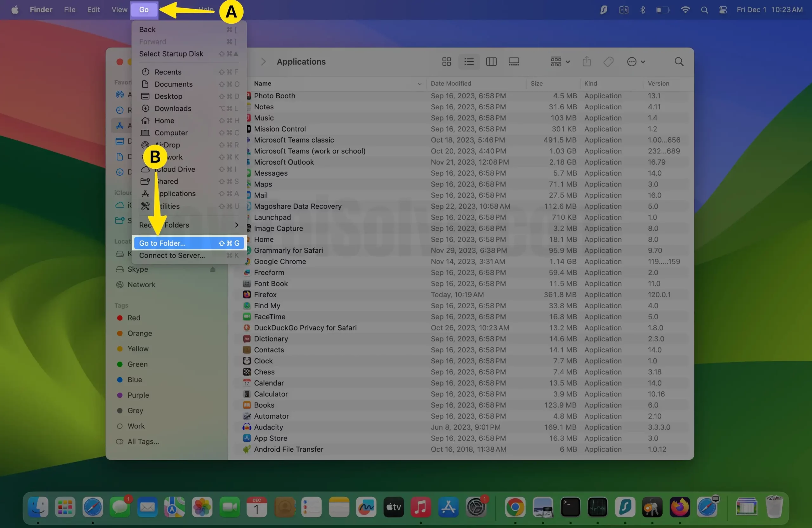Image resolution: width=812 pixels, height=528 pixels.
Task: Sort by Date Modified column header
Action: point(451,83)
